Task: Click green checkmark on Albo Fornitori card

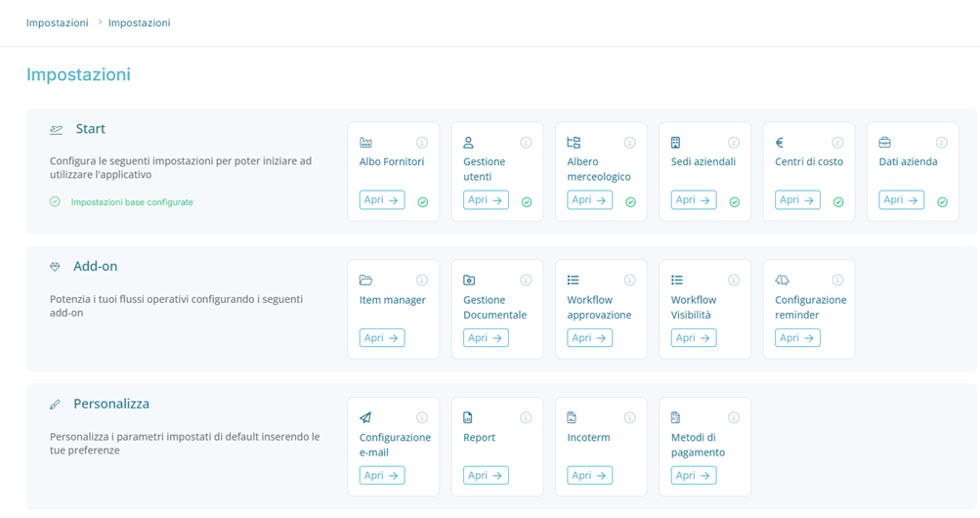Action: click(x=422, y=202)
